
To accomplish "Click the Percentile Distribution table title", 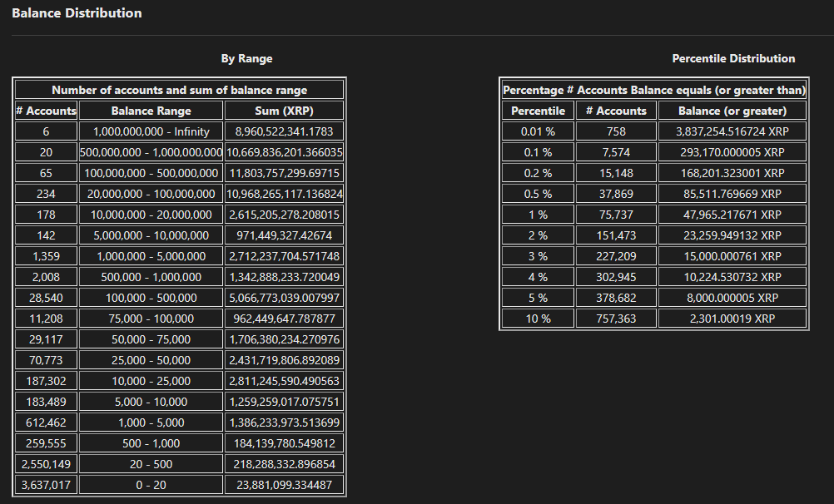I will (733, 58).
